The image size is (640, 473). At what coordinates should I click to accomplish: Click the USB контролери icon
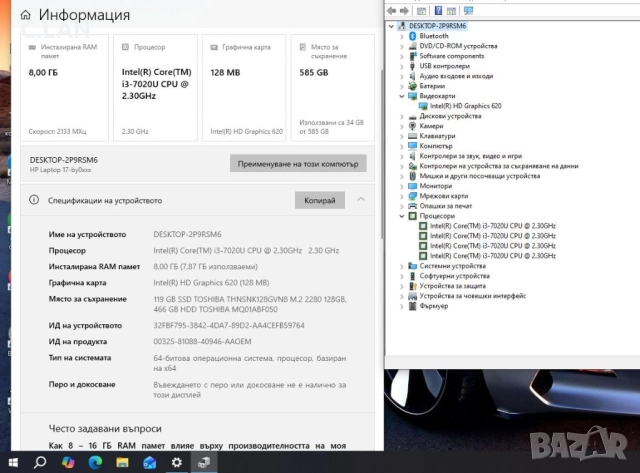coord(413,66)
